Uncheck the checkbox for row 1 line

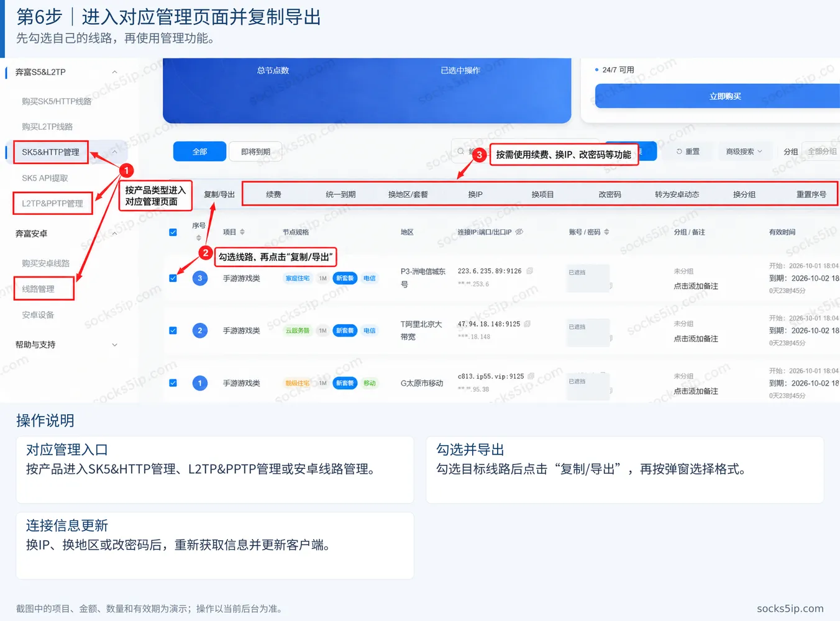click(x=173, y=383)
